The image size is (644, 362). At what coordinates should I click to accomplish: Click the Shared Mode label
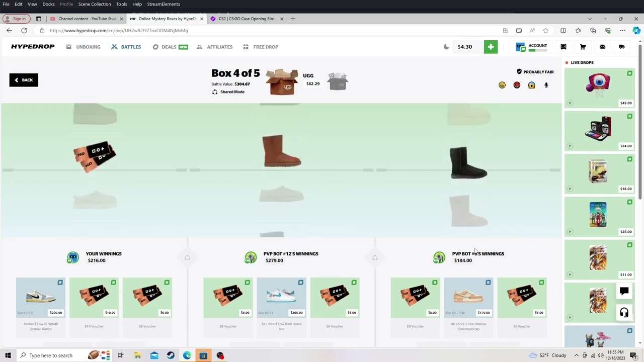click(228, 92)
